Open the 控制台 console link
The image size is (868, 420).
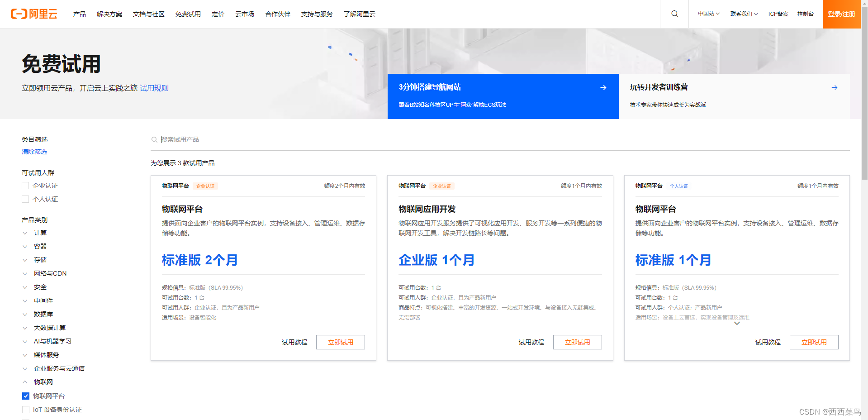coord(805,14)
